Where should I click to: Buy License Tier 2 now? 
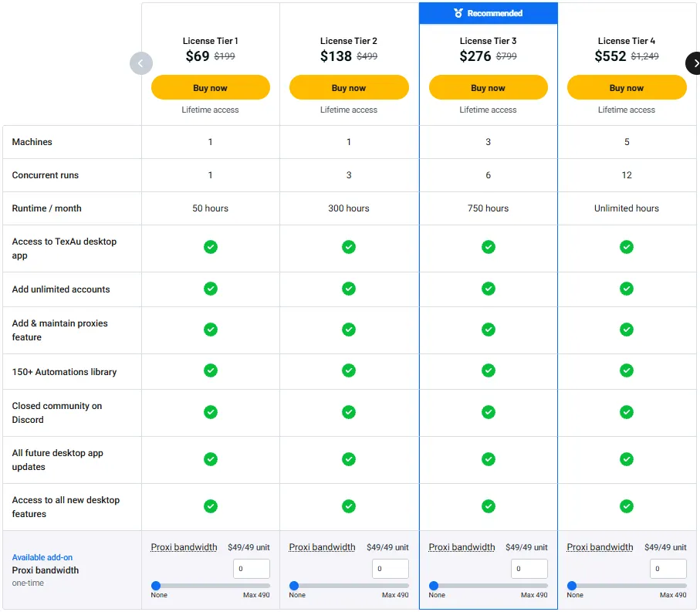(x=349, y=87)
